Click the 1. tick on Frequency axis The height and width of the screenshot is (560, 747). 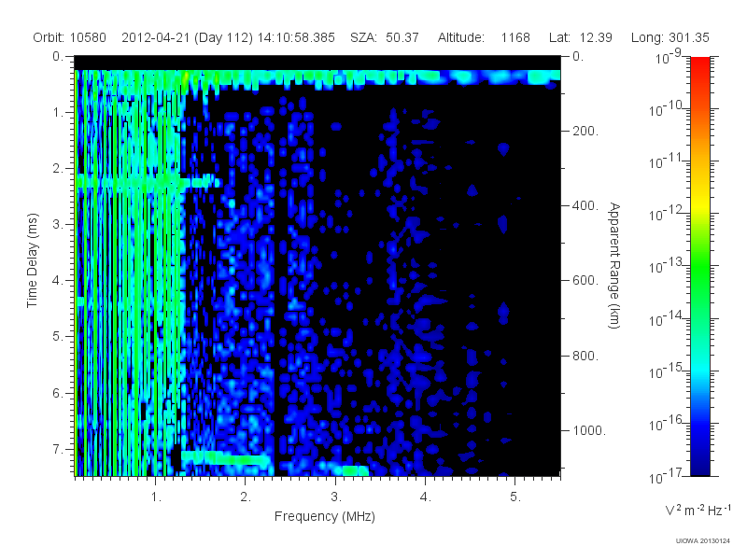point(156,497)
